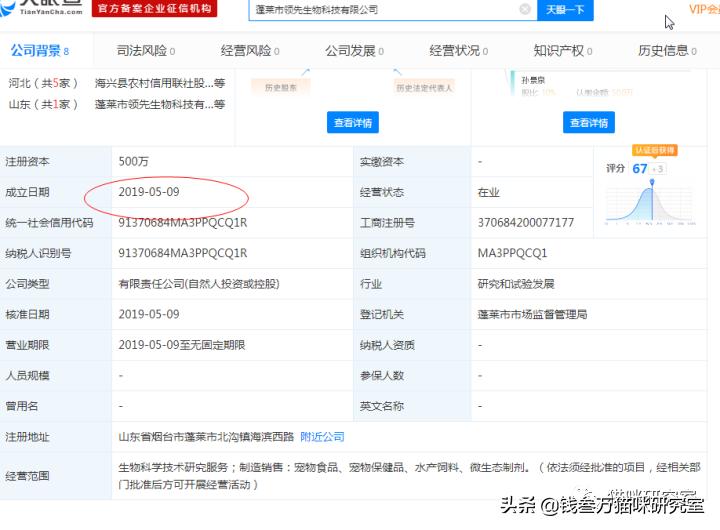
Task: Switch to the 公司背景 tab
Action: coord(40,51)
